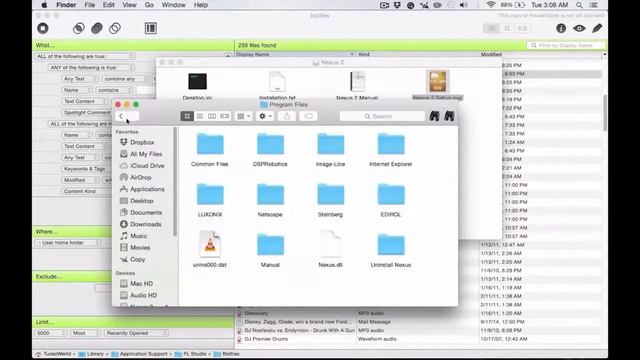The height and width of the screenshot is (360, 640).
Task: Open the 'contains any' dropdown
Action: click(x=125, y=79)
